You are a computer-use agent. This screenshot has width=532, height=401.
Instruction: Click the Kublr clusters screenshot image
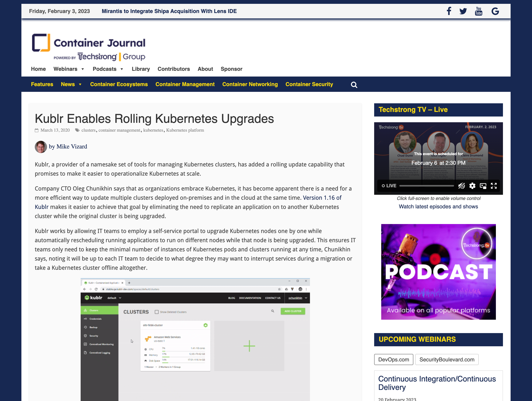click(x=195, y=340)
